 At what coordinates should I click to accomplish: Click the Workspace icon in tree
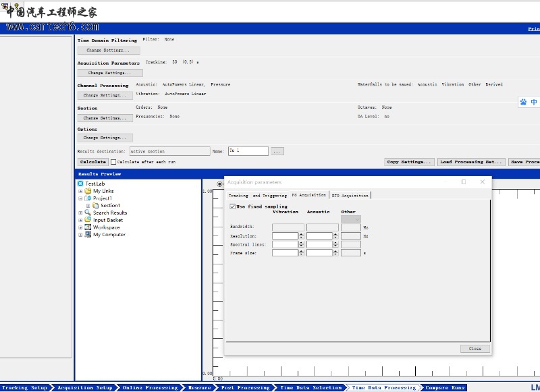click(x=88, y=227)
